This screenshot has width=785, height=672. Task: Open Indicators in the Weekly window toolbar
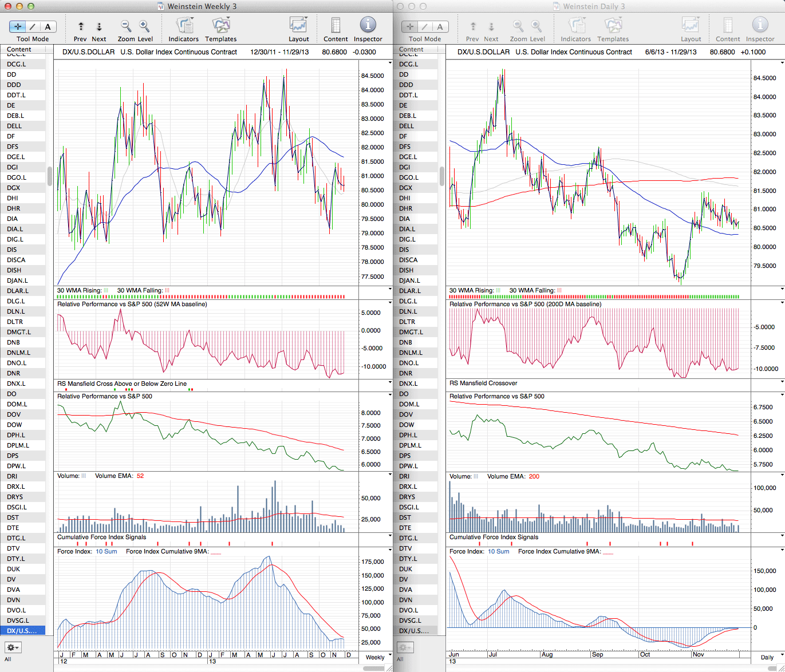[184, 26]
